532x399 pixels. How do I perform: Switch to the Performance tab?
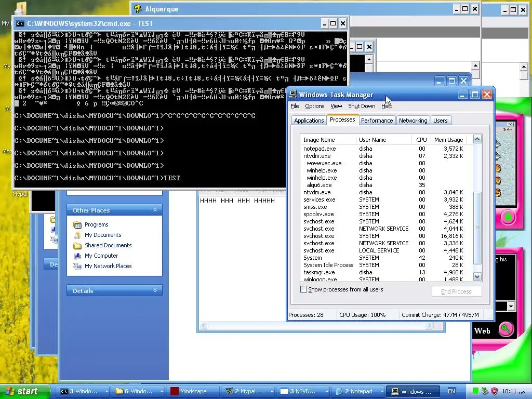377,121
